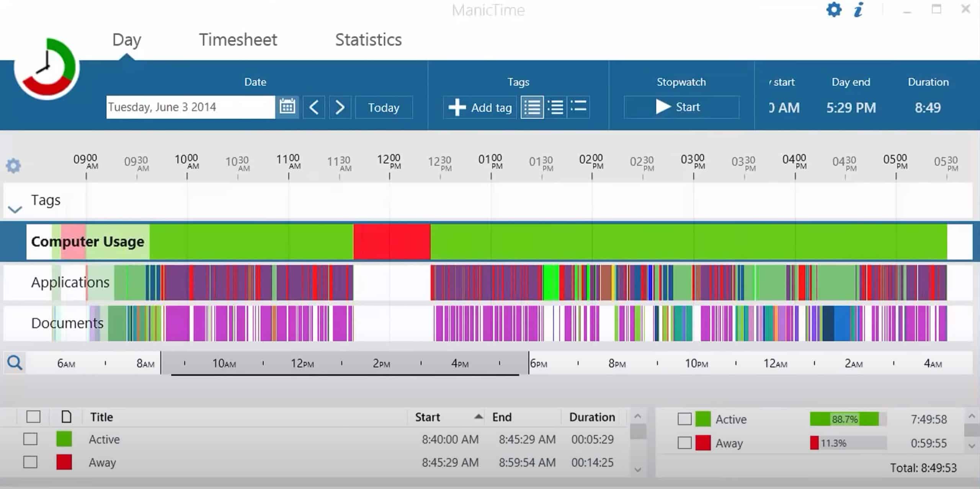
Task: Click the Add tag button
Action: (480, 107)
